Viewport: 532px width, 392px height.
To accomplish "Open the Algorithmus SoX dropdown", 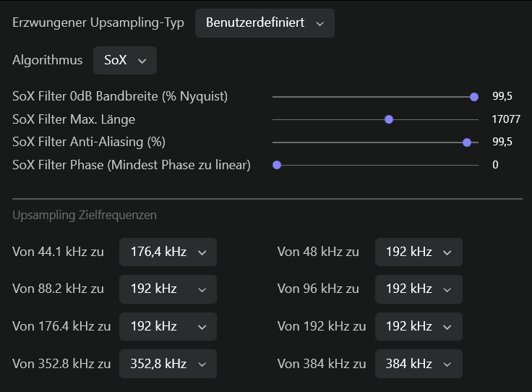I will 124,60.
